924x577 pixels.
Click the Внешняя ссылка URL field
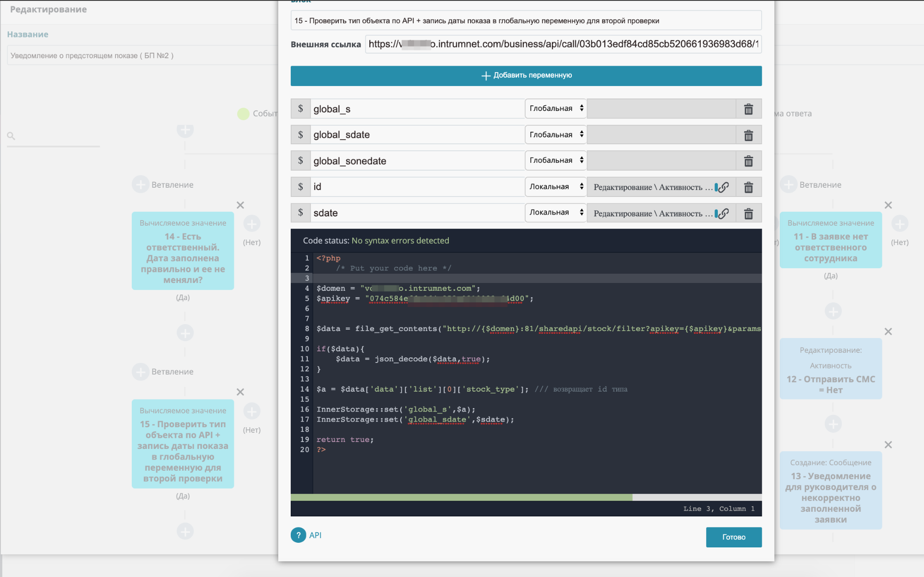tap(563, 44)
